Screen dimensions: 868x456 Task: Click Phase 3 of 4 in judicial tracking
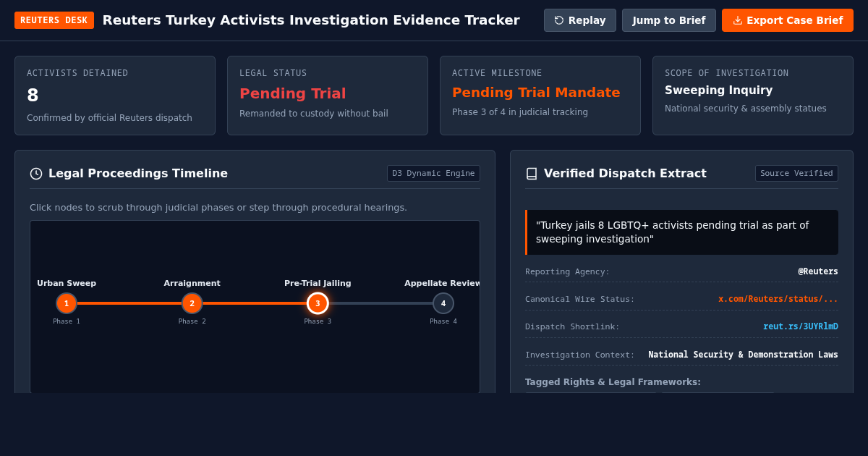[x=520, y=112]
